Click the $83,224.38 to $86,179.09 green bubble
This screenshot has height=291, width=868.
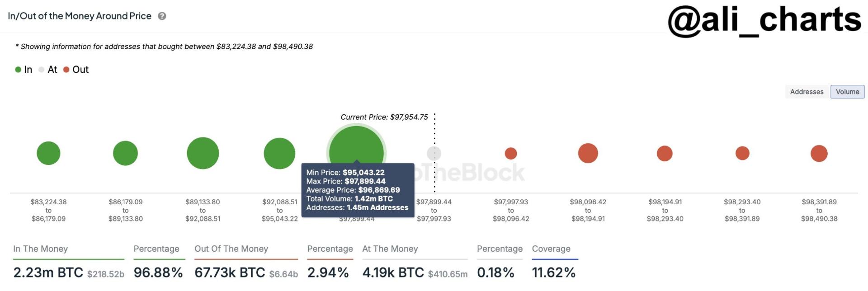(48, 153)
